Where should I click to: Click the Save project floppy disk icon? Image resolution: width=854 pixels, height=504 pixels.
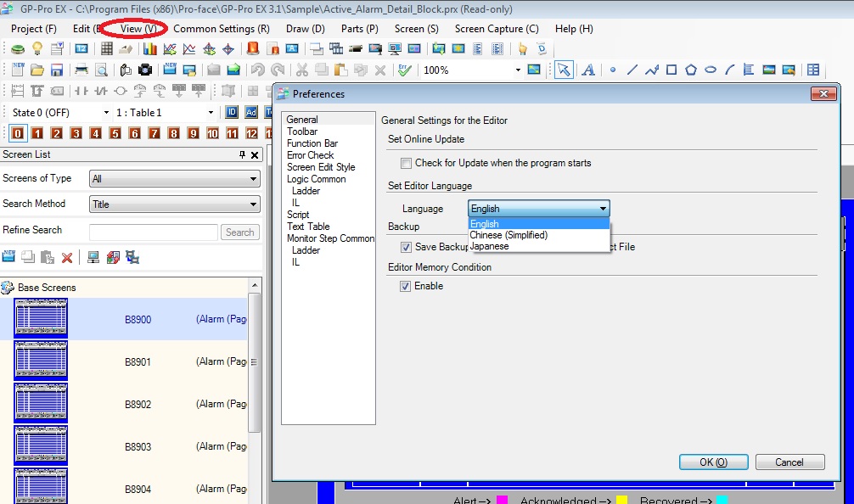pyautogui.click(x=57, y=70)
